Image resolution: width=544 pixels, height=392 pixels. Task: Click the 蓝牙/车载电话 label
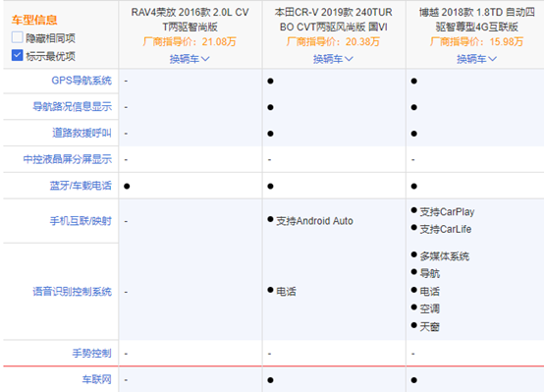(x=81, y=186)
